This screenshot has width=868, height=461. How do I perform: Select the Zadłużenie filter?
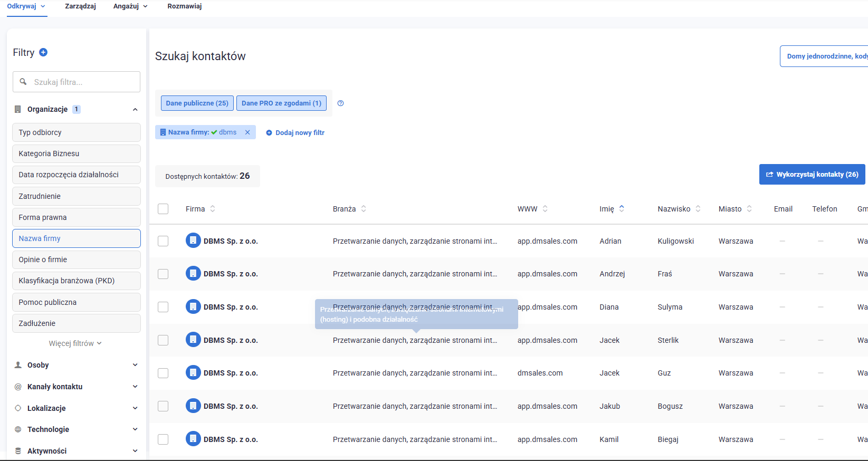click(x=77, y=323)
